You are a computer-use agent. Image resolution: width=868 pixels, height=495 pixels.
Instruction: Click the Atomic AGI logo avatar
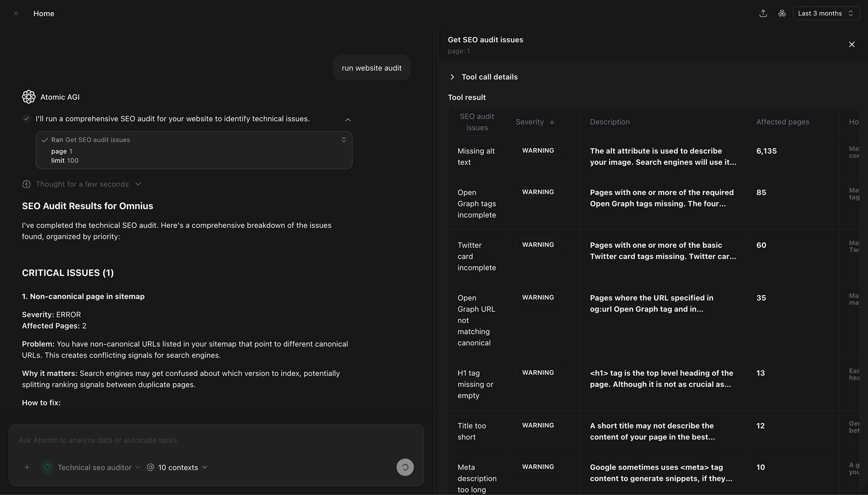pyautogui.click(x=29, y=97)
